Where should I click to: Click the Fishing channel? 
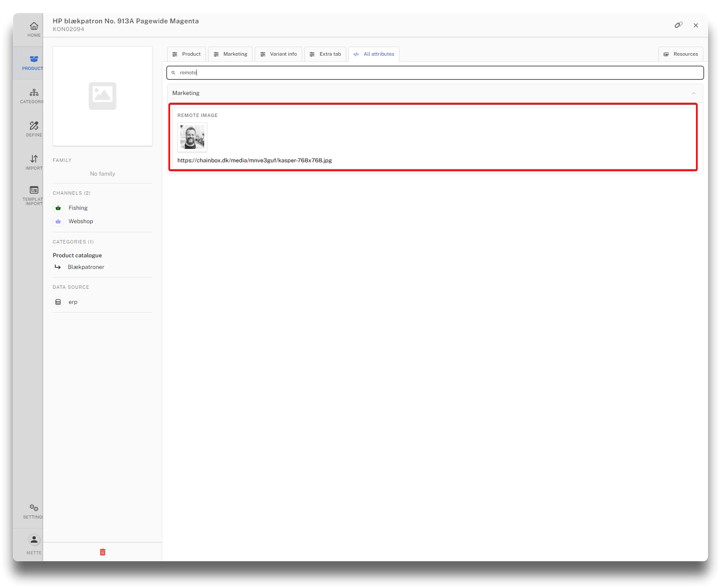pyautogui.click(x=78, y=208)
